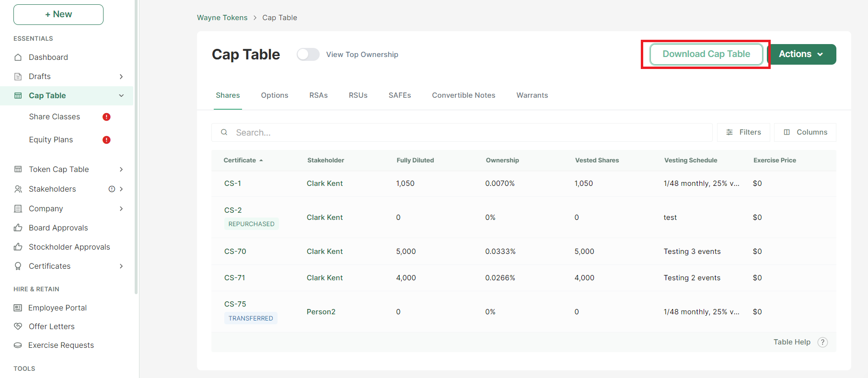Open the Equity Plans sidebar link

click(51, 140)
